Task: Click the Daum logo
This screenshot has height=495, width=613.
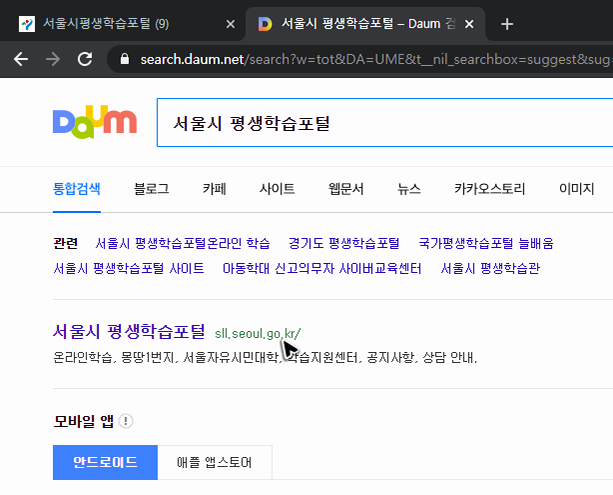Action: click(95, 122)
